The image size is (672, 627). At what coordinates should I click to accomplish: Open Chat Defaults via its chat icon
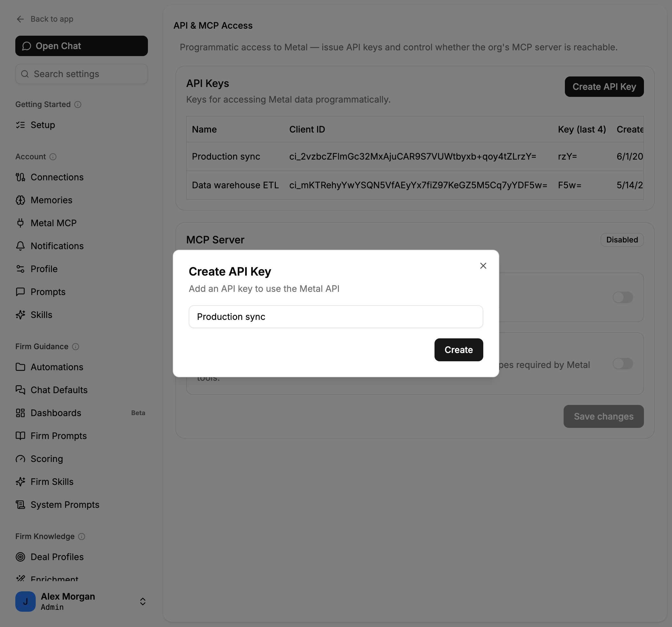[20, 390]
